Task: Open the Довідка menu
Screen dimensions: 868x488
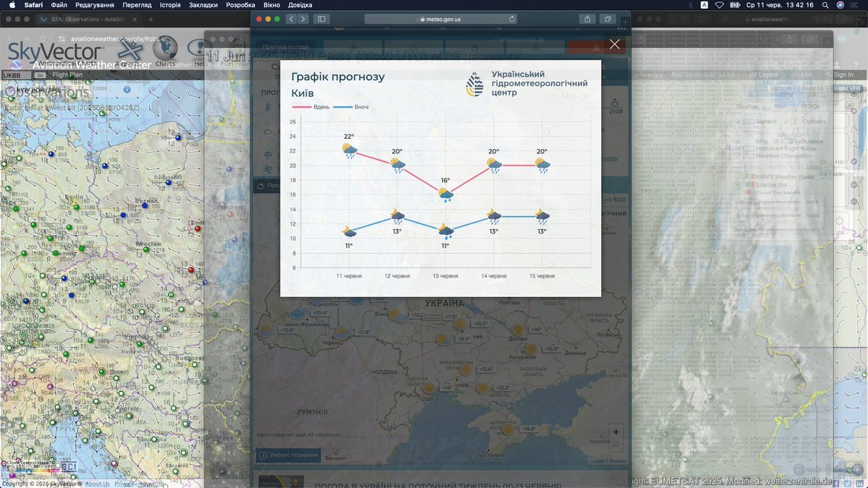Action: [x=300, y=5]
